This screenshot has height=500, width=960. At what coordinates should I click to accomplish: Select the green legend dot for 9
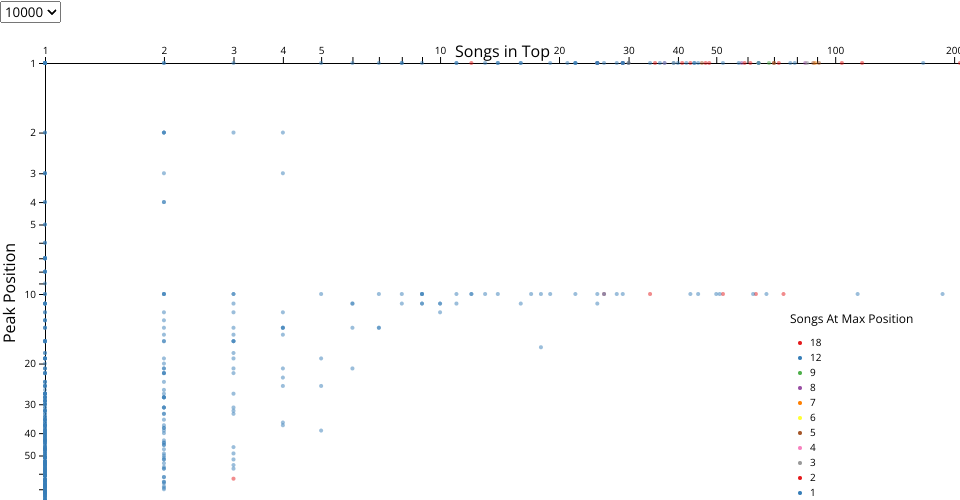[800, 373]
